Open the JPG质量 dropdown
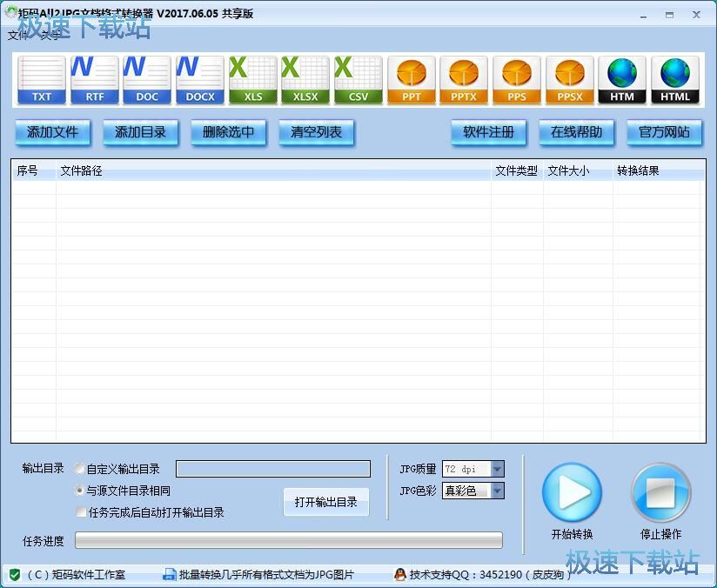This screenshot has height=588, width=717. coord(495,468)
